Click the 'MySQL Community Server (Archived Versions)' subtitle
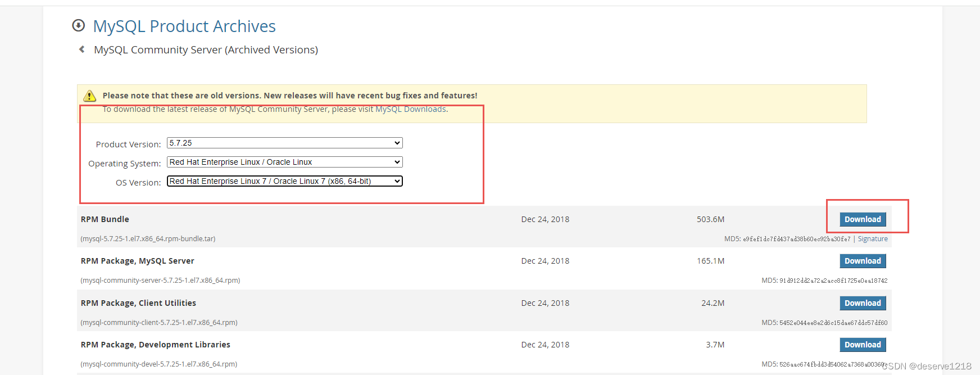Viewport: 980px width, 375px height. click(206, 49)
